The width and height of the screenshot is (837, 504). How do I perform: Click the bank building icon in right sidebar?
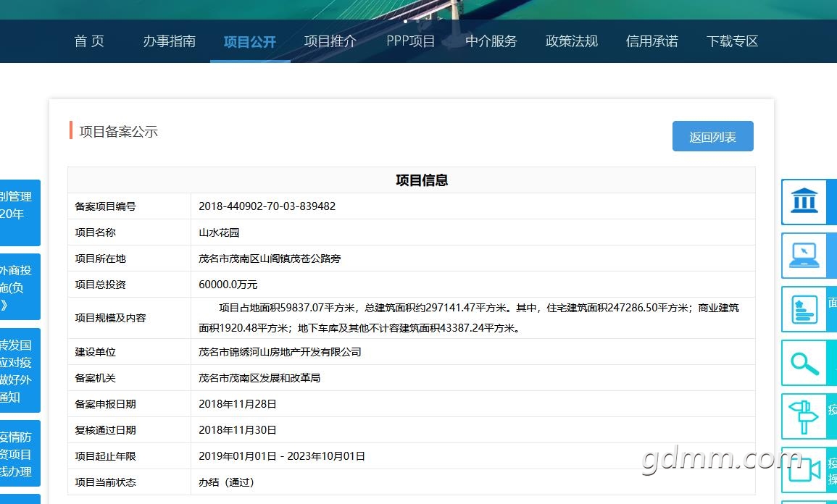[804, 201]
